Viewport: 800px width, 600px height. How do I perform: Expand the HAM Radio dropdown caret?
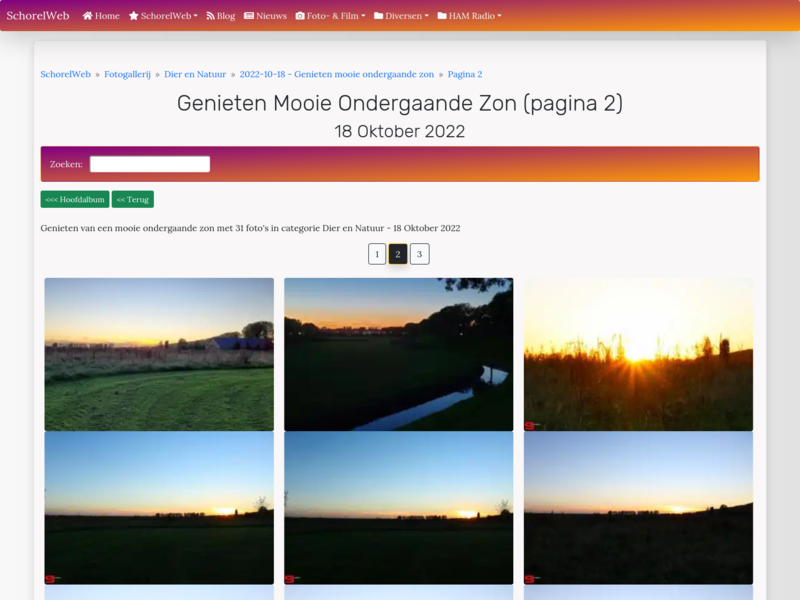click(x=499, y=16)
